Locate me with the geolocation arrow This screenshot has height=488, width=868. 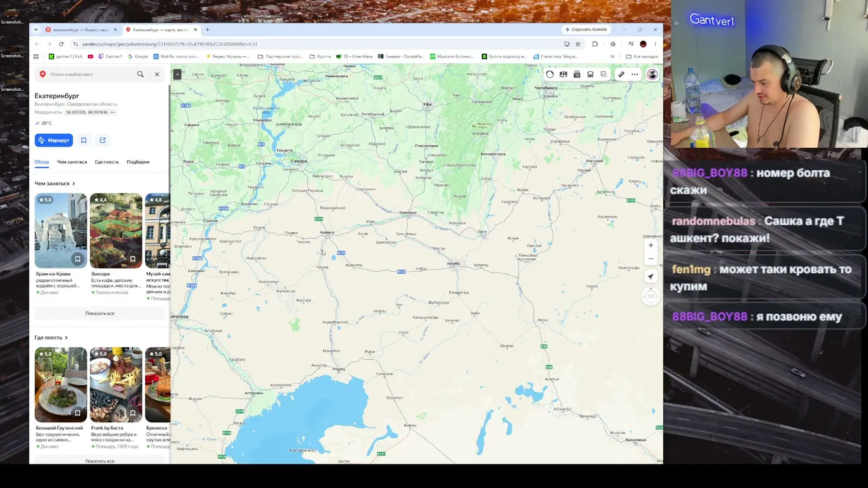pos(651,277)
